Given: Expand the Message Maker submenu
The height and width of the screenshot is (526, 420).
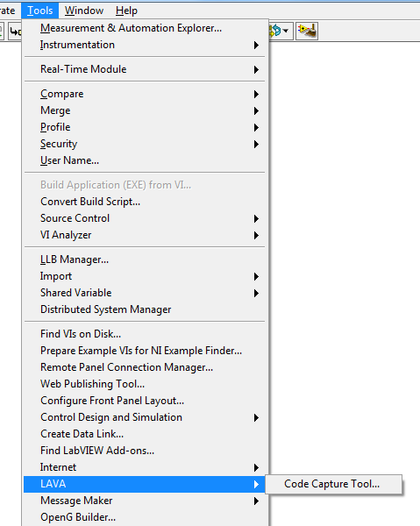Looking at the screenshot, I should coord(145,501).
